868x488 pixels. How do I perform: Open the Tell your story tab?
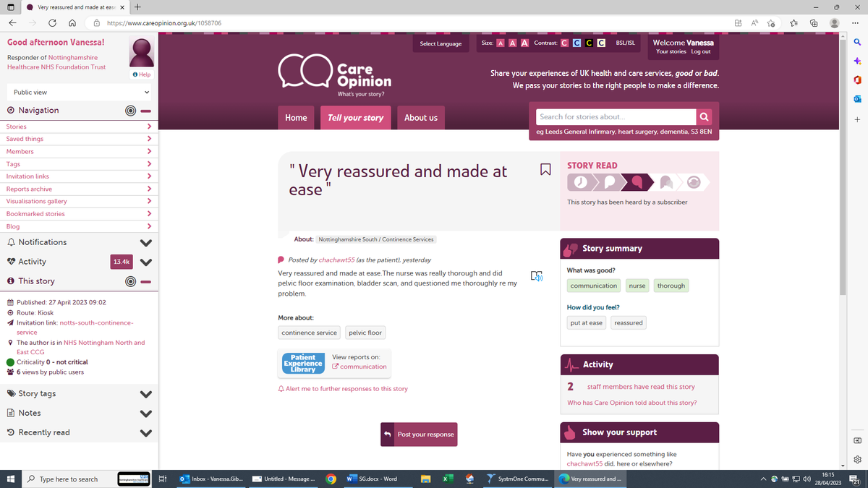pyautogui.click(x=355, y=118)
